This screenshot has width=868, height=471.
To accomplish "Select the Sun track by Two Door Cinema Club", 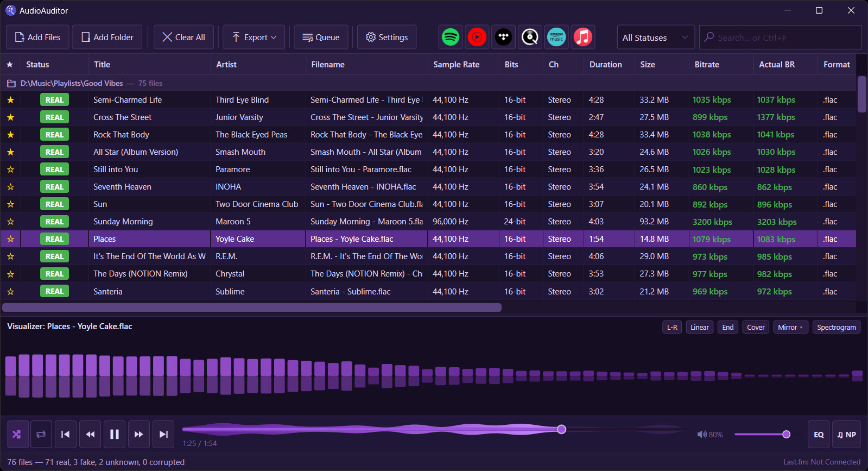I will point(428,204).
